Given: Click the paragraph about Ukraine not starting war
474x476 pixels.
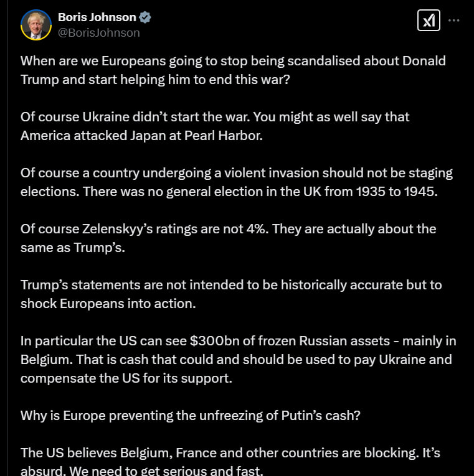Looking at the screenshot, I should click(x=215, y=126).
